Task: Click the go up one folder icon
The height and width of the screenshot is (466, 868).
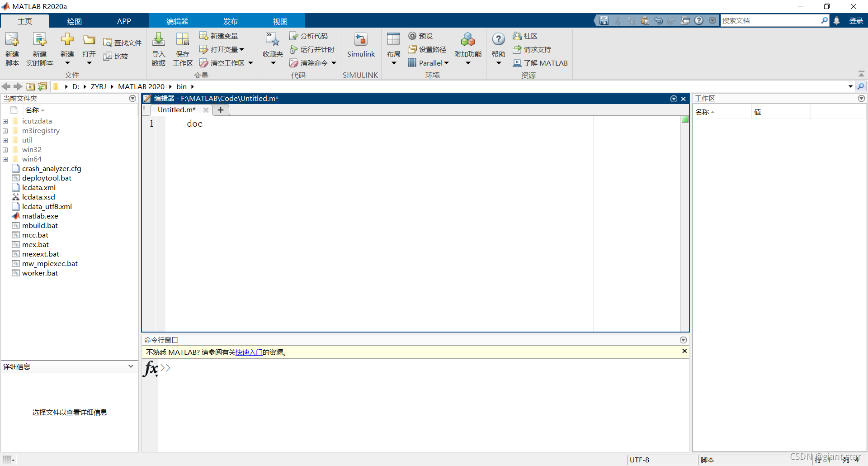Action: 31,86
